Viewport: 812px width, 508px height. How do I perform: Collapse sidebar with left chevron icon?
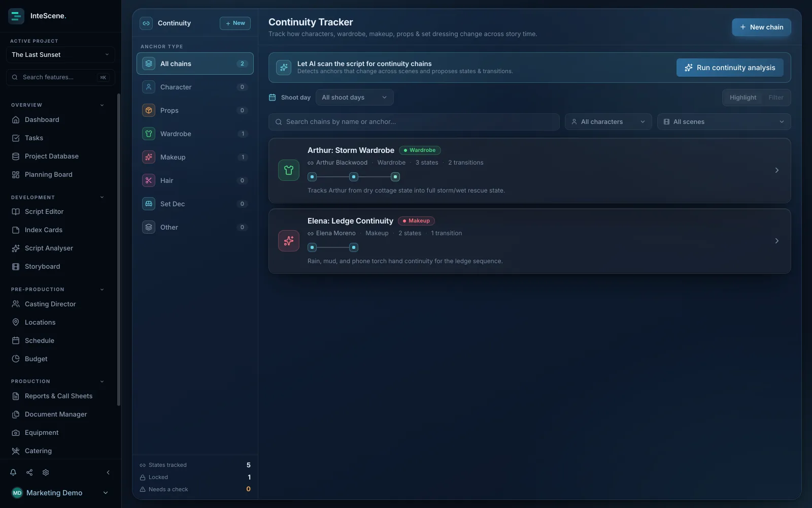click(x=108, y=472)
